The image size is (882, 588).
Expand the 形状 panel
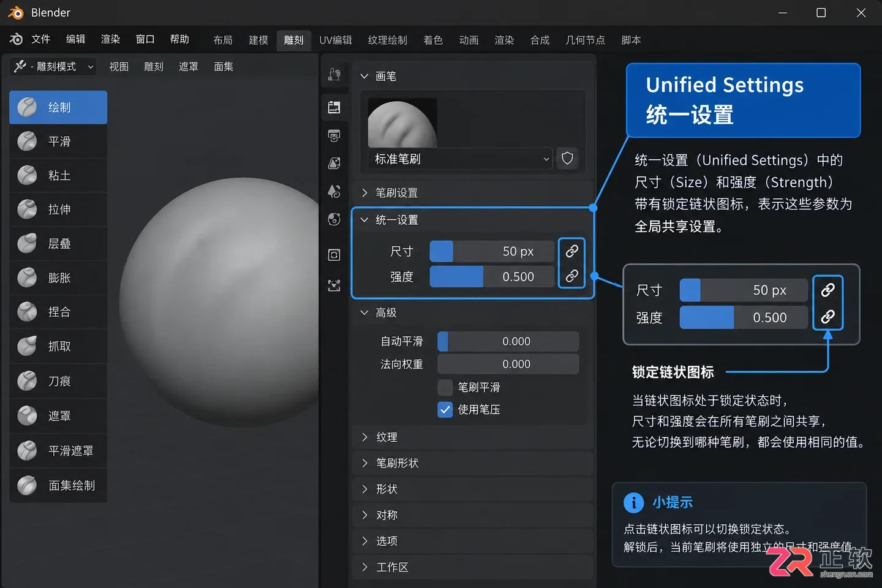(x=364, y=489)
